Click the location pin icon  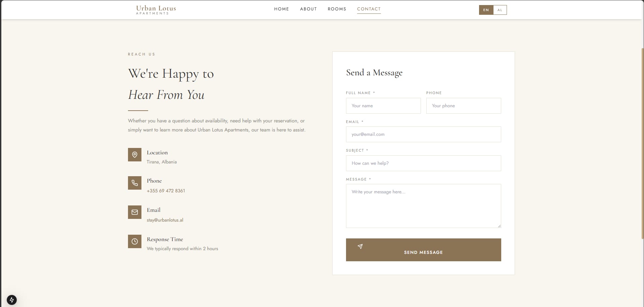[x=135, y=155]
